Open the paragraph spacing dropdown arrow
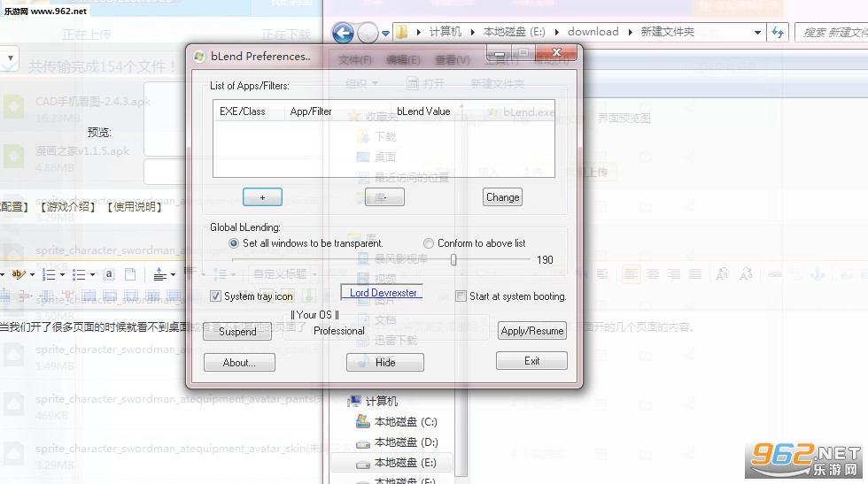Screen dimensions: 868x484 (174, 274)
